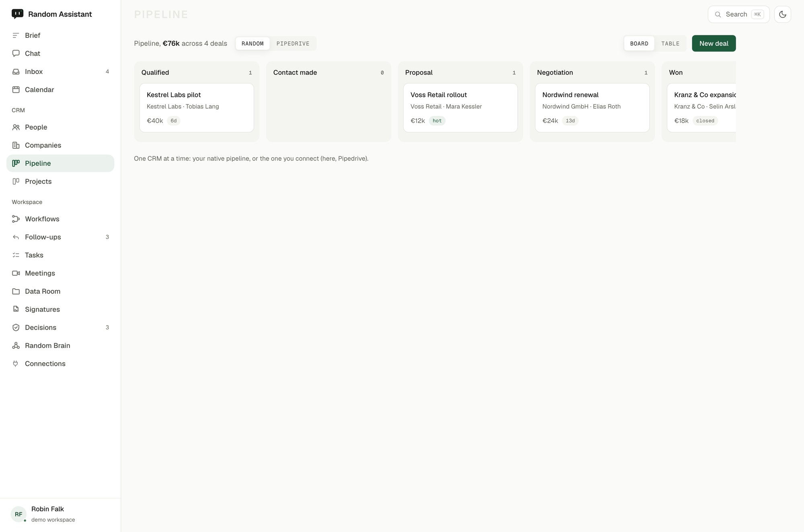Toggle dark mode with the moon button
The height and width of the screenshot is (532, 804).
click(x=782, y=14)
